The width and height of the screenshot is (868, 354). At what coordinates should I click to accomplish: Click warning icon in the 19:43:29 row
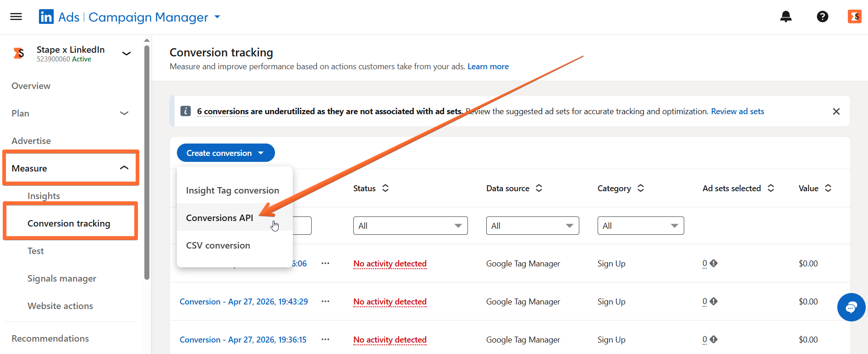(x=714, y=301)
